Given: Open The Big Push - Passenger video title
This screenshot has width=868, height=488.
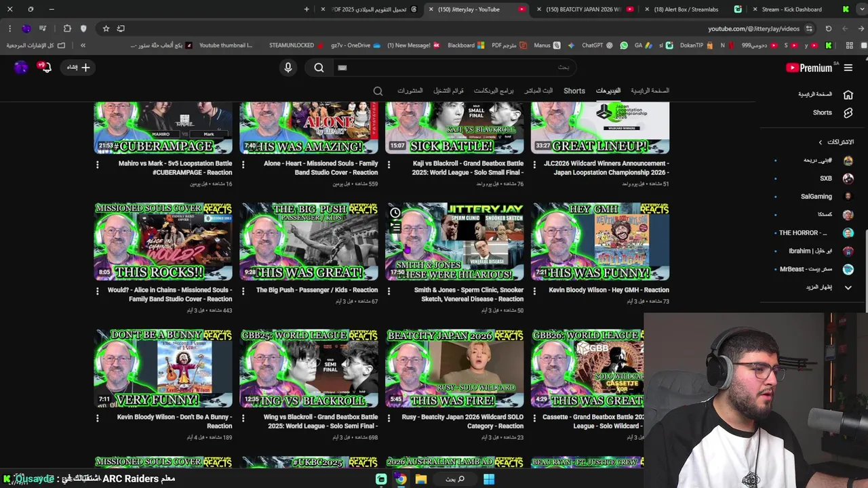Looking at the screenshot, I should [x=317, y=290].
